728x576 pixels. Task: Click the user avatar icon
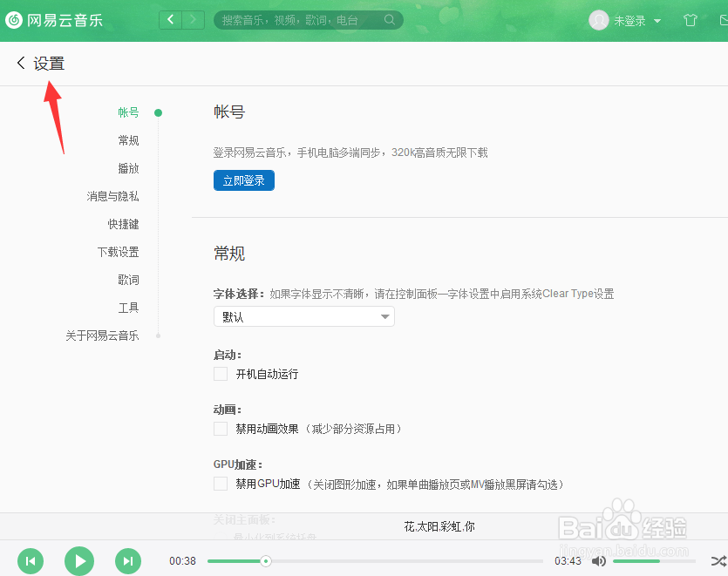(598, 20)
